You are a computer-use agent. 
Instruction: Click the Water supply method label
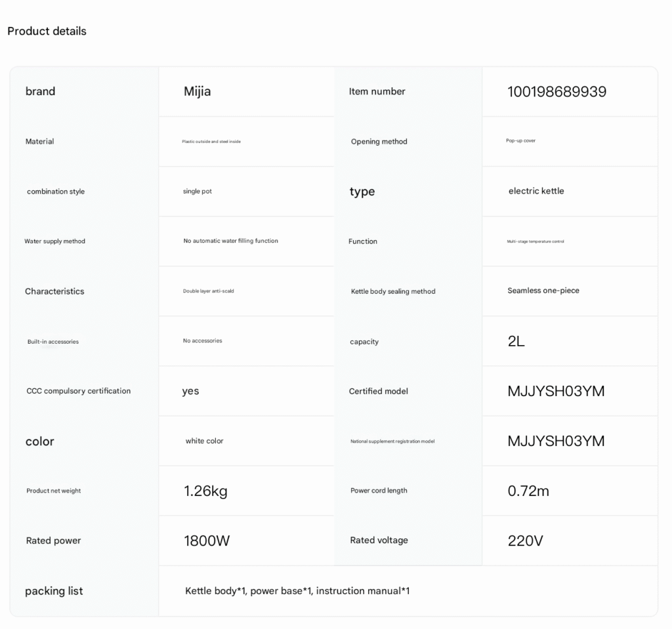(55, 241)
